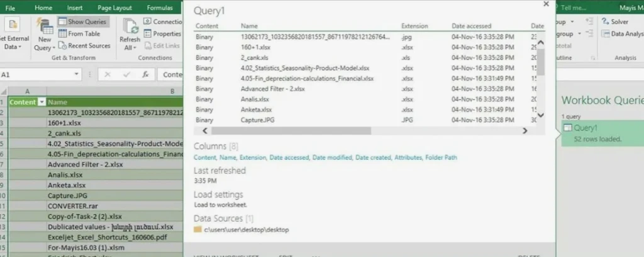644x257 pixels.
Task: Switch to the Page Layout tab
Action: 114,8
